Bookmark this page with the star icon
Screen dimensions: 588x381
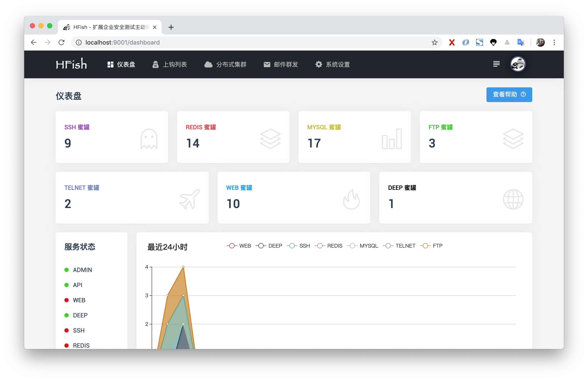pos(434,43)
